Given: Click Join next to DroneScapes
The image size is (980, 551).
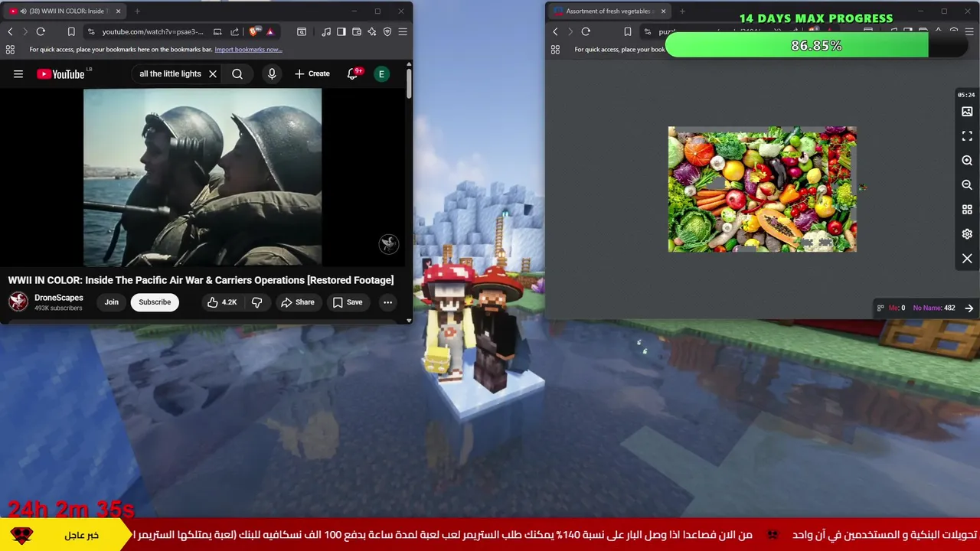Looking at the screenshot, I should [112, 302].
